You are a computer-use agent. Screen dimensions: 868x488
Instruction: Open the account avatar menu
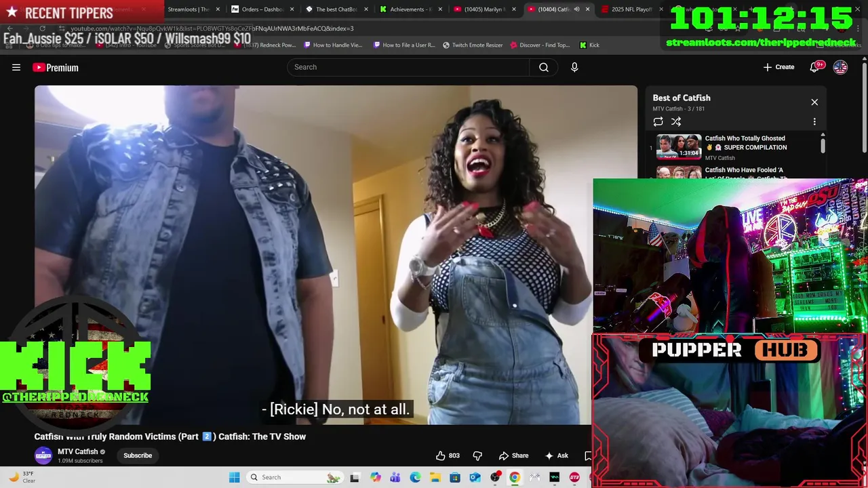coord(840,67)
